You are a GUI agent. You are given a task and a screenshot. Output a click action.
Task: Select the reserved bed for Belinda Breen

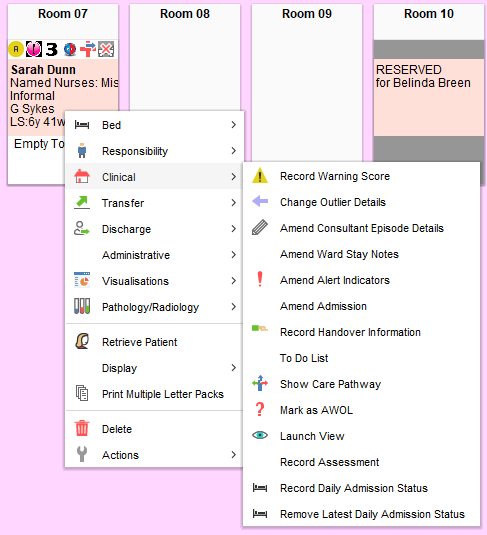(429, 98)
